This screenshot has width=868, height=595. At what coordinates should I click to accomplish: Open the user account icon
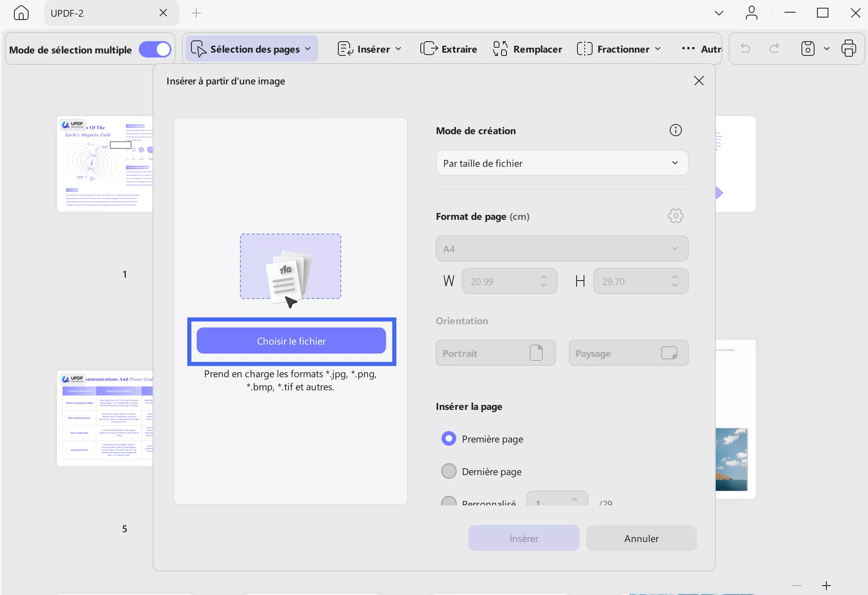(x=751, y=13)
